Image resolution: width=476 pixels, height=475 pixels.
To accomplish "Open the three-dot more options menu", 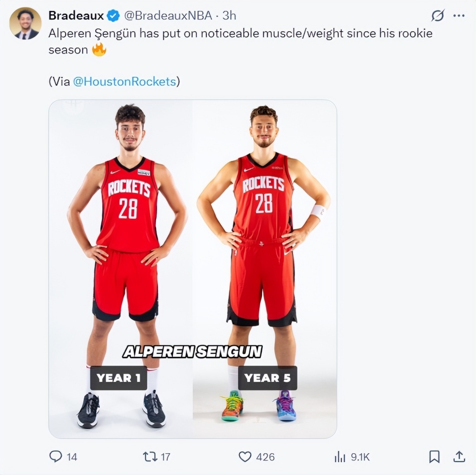I will coord(459,16).
